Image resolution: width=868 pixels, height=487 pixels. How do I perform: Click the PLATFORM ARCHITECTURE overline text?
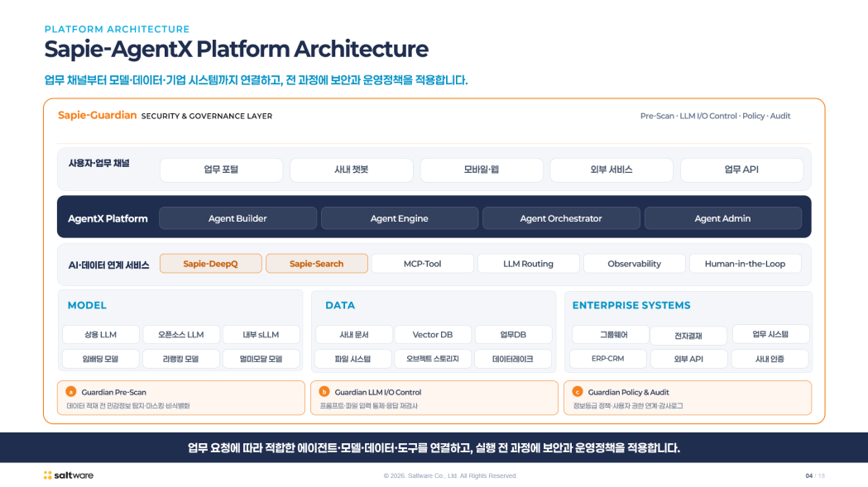(x=117, y=29)
